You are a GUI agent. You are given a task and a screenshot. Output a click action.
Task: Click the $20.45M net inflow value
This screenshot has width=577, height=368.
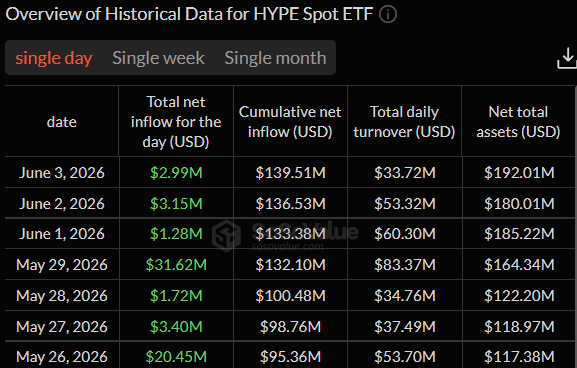coord(176,357)
